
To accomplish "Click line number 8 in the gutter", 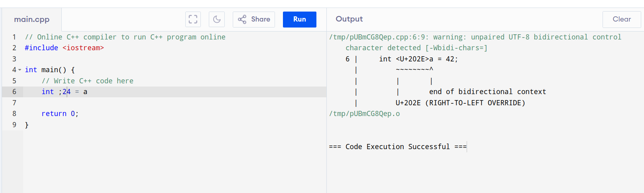I will (x=14, y=114).
